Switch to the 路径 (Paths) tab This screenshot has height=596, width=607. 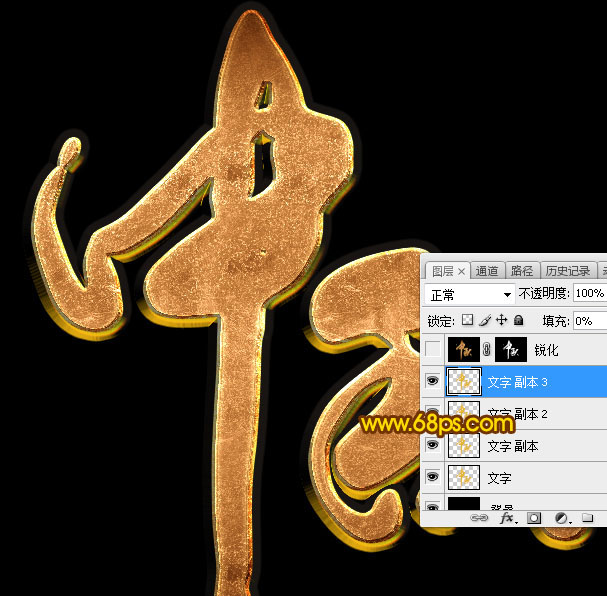[521, 271]
